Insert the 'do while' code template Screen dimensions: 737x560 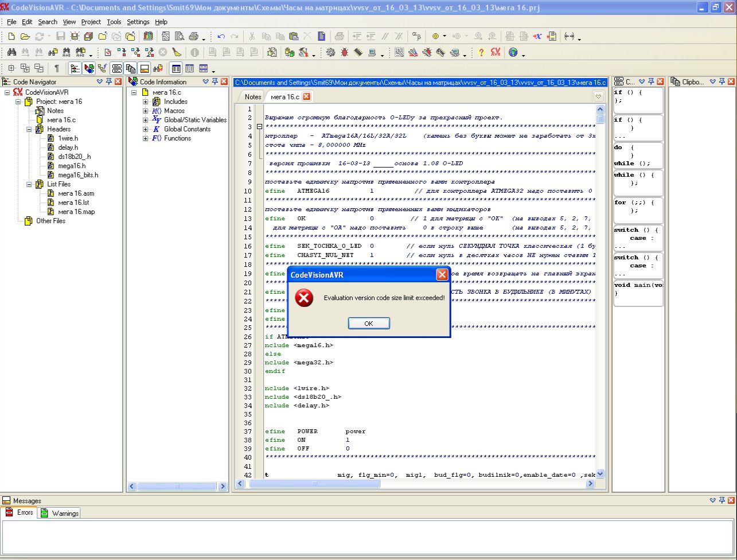tap(638, 155)
